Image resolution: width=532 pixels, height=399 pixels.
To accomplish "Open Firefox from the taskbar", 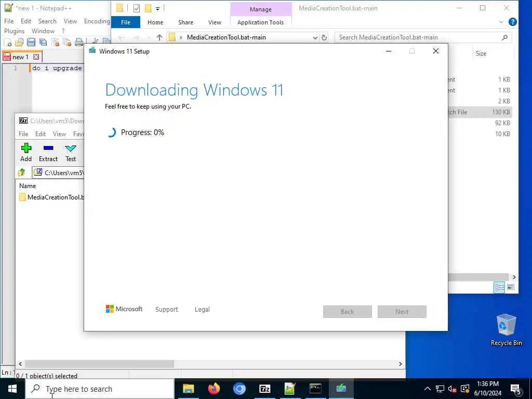I will tap(214, 389).
